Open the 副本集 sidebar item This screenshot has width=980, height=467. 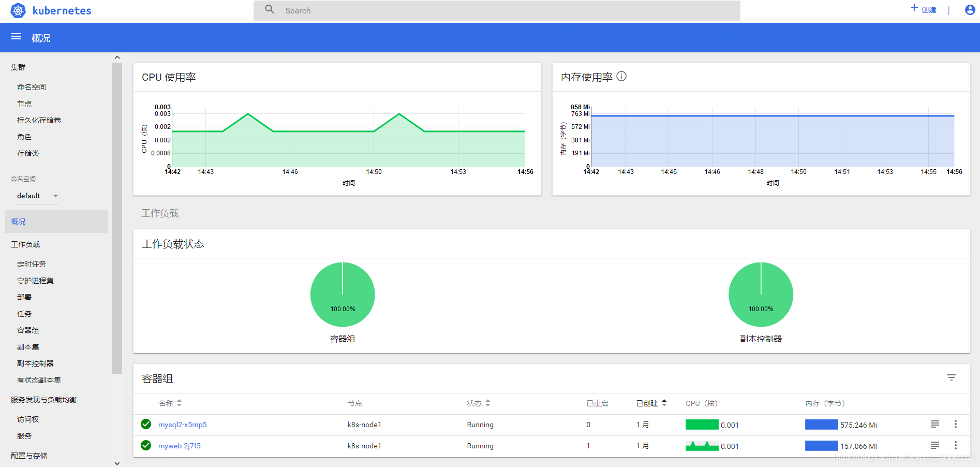28,347
